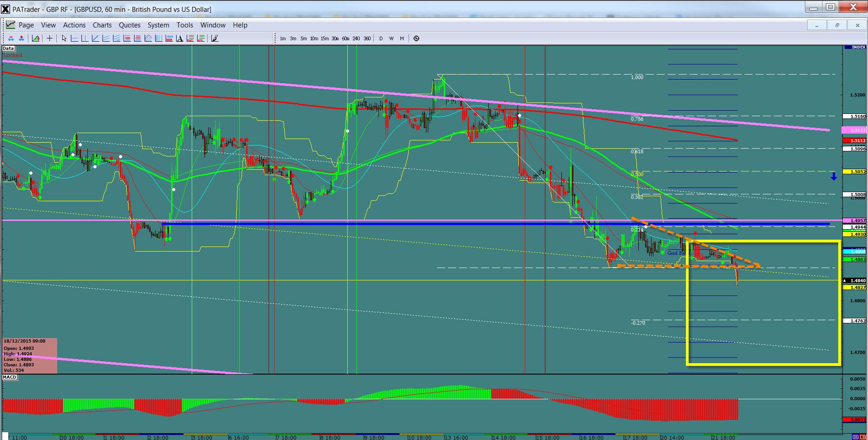868x440 pixels.
Task: Select the parallel channel lines tool
Action: pos(106,38)
